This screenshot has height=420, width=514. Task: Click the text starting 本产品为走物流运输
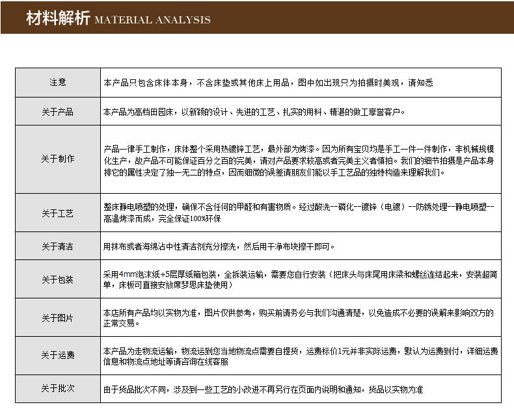click(301, 356)
